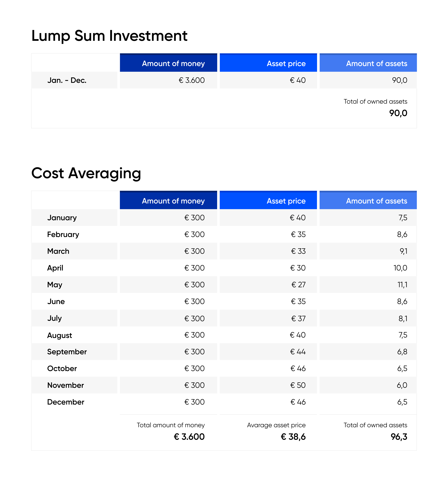Click the Total amount of money € 3.600
Viewport: 448px width, 484px height.
tap(189, 437)
